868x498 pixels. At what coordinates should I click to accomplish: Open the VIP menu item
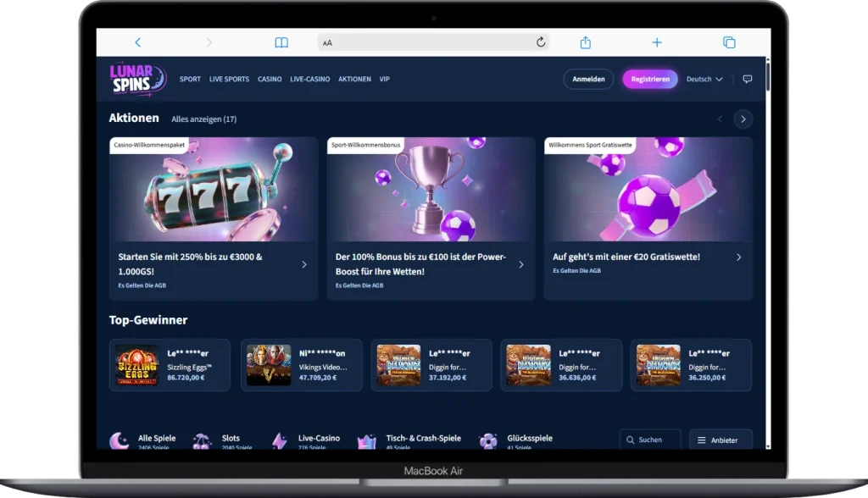385,79
